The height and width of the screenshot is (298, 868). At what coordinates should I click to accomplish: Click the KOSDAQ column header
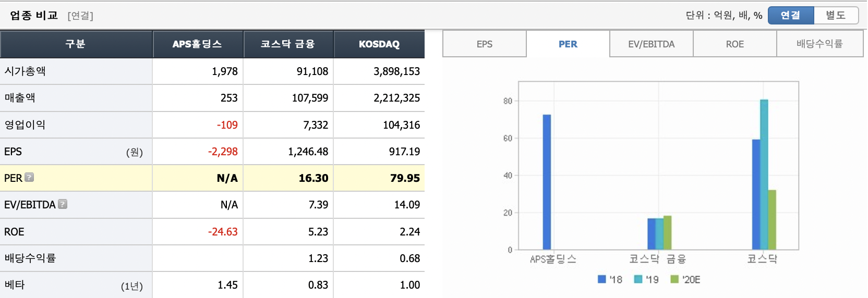[379, 44]
